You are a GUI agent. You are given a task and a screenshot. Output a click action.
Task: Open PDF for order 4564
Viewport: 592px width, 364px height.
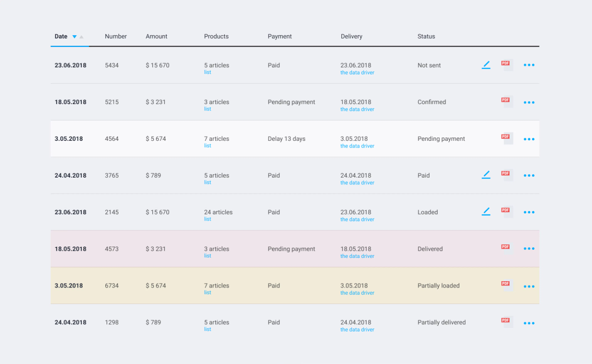tap(507, 138)
